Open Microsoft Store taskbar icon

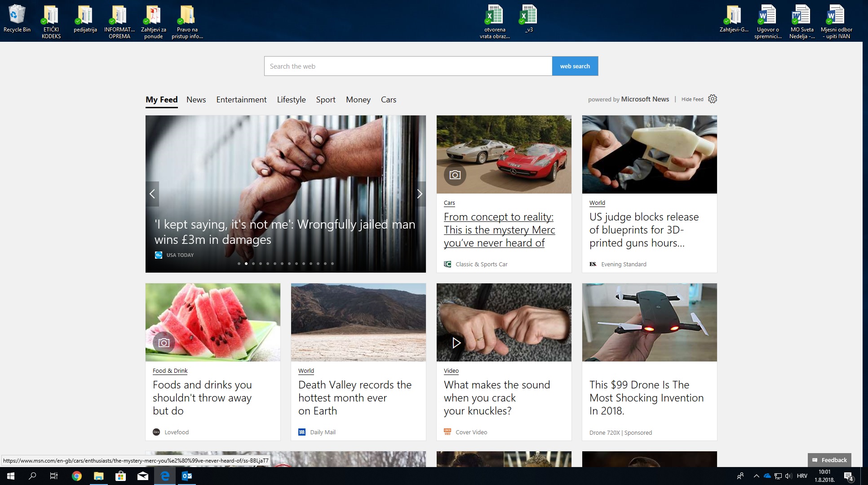point(120,476)
